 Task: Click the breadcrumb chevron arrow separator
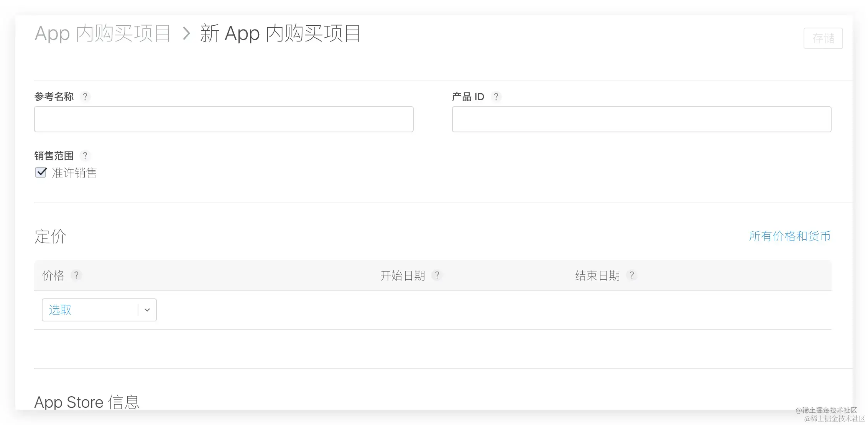186,33
